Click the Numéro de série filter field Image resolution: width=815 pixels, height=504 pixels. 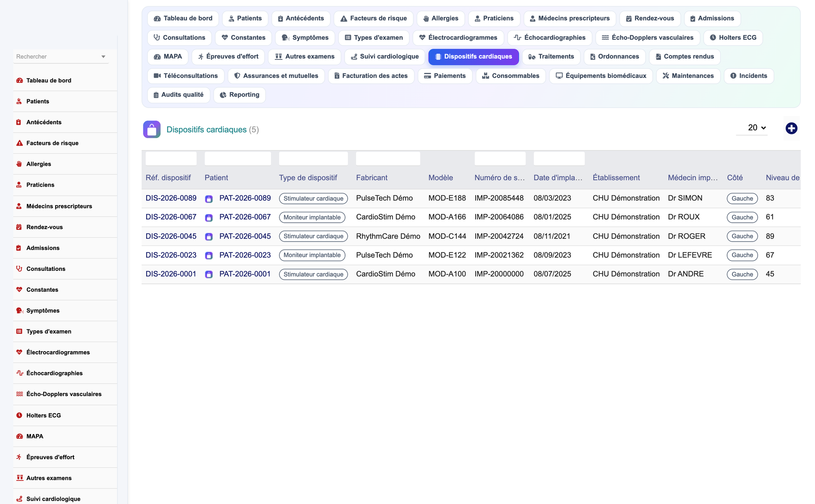click(500, 159)
